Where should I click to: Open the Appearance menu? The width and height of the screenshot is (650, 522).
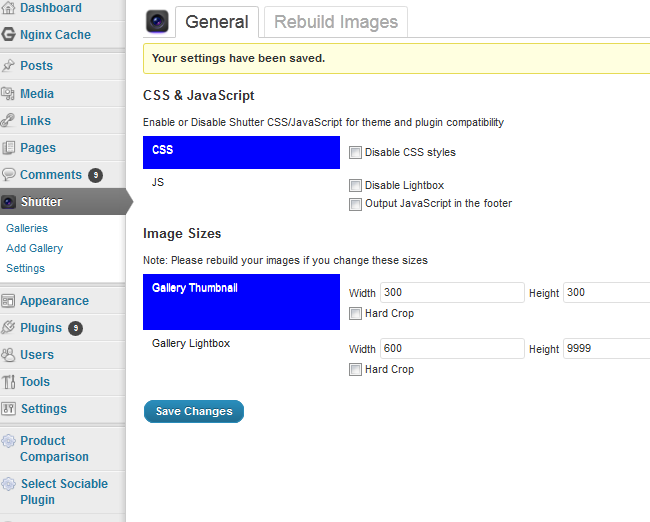(54, 301)
